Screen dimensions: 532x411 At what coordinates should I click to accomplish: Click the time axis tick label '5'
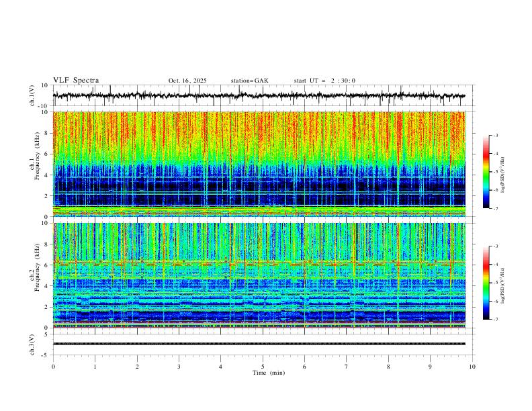tap(263, 367)
